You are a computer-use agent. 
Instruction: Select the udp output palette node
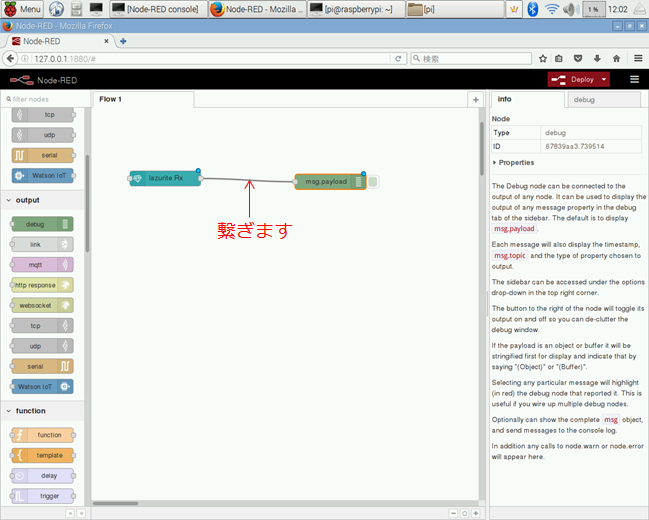[x=43, y=346]
